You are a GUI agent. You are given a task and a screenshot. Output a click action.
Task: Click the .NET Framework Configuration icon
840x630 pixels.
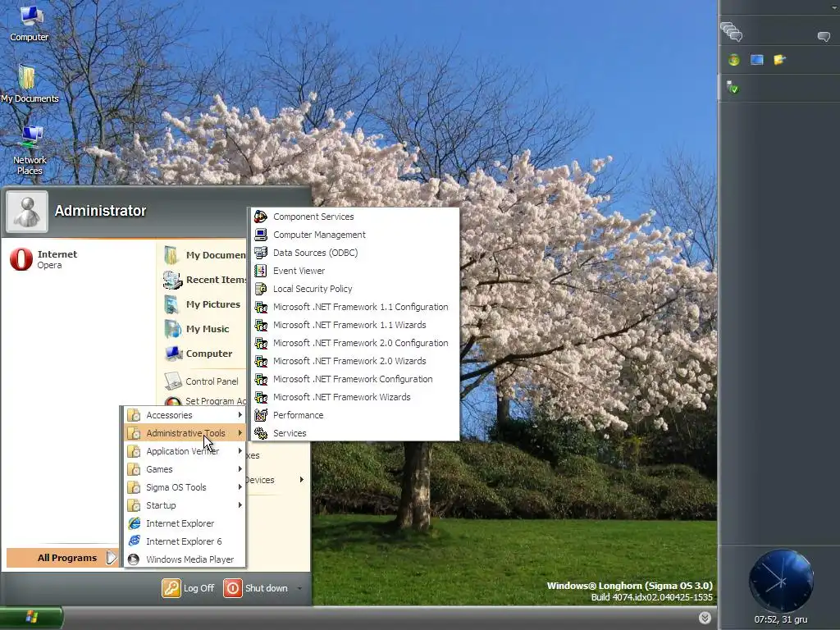coord(261,379)
